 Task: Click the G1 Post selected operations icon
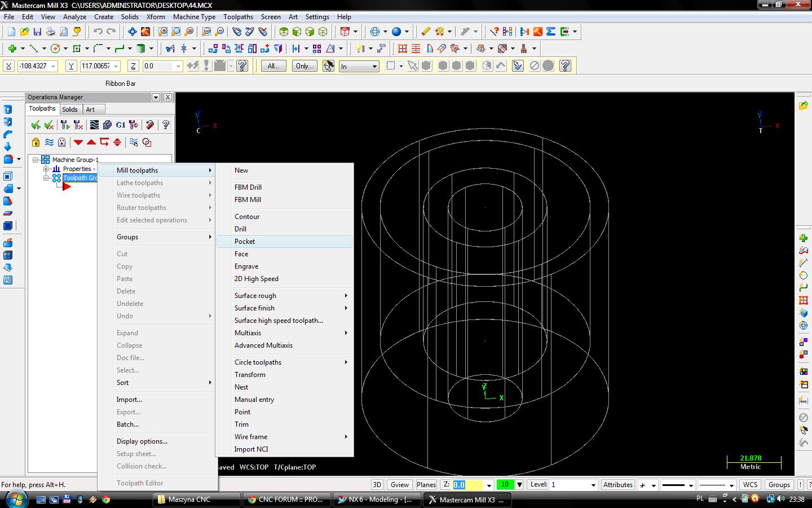point(120,125)
